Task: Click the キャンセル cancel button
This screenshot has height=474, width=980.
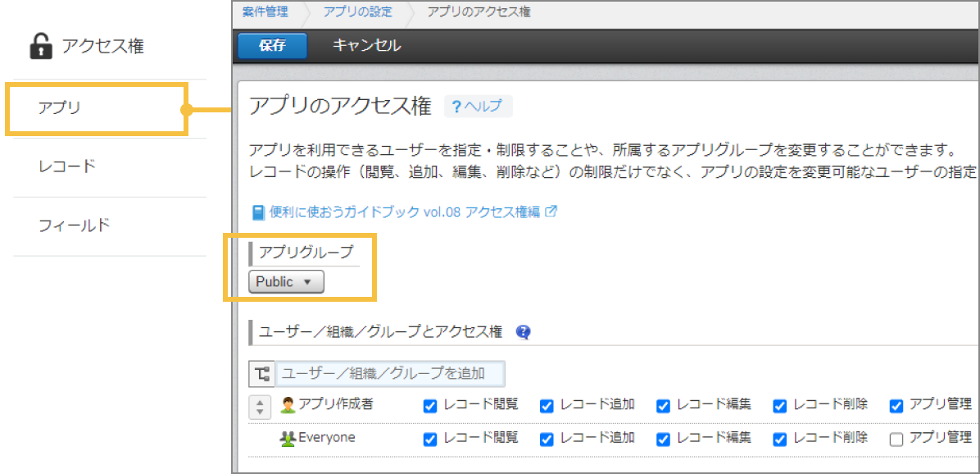Action: pos(365,46)
